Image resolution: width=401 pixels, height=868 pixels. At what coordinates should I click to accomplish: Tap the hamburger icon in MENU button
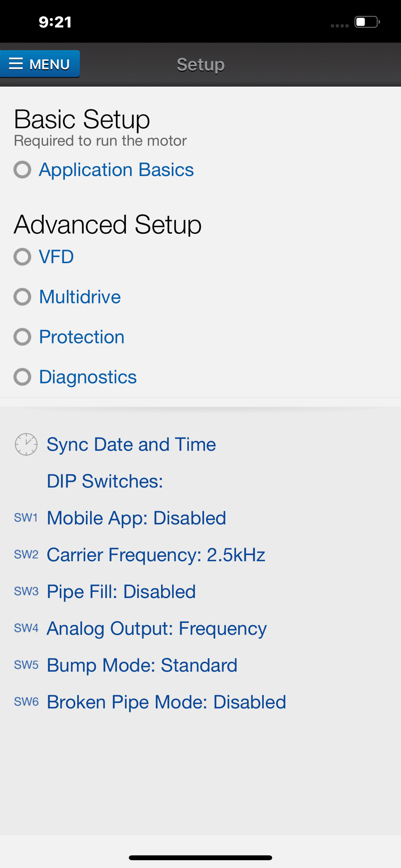16,64
